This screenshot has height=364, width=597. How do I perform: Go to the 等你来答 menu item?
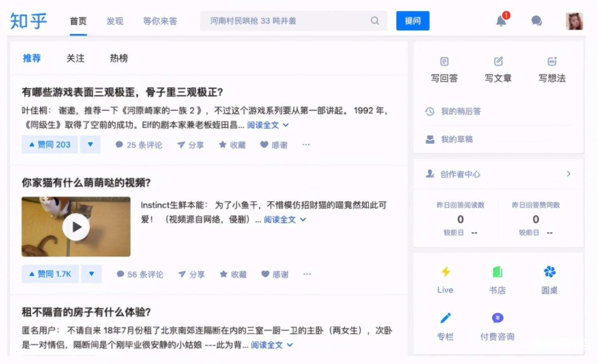tap(160, 21)
